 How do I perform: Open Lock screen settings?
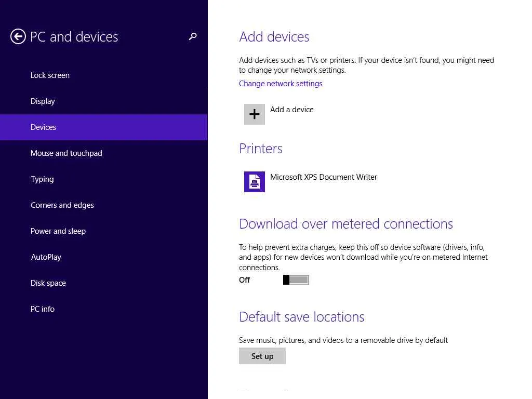[50, 75]
